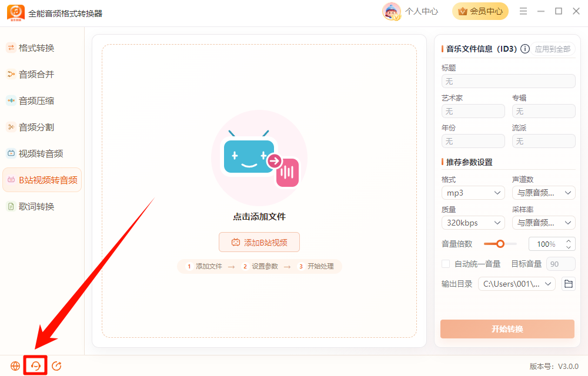Screen dimensions: 588x376
Task: Click the 音频压缩 waveform icon
Action: coord(11,100)
